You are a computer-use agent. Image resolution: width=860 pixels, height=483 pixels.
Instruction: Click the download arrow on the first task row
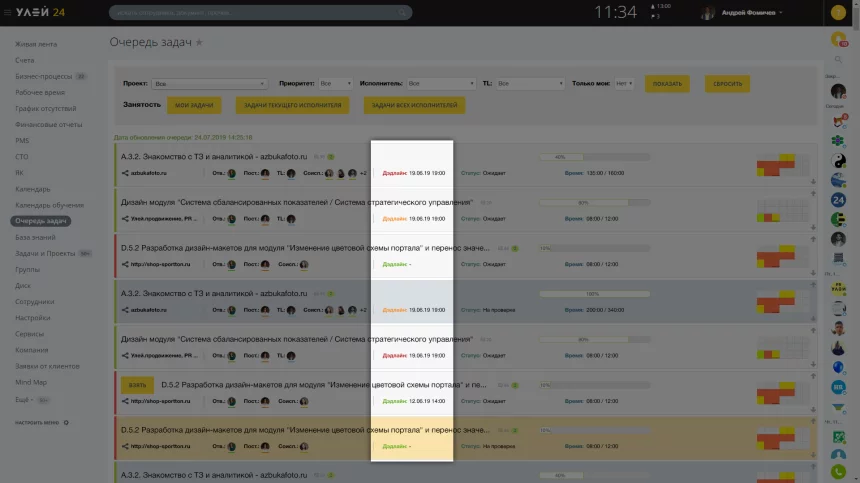(x=814, y=182)
